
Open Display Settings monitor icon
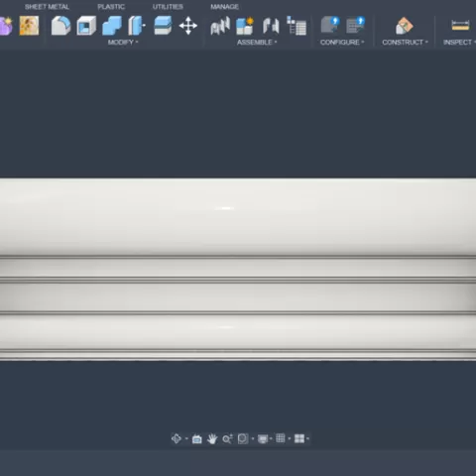pyautogui.click(x=263, y=439)
